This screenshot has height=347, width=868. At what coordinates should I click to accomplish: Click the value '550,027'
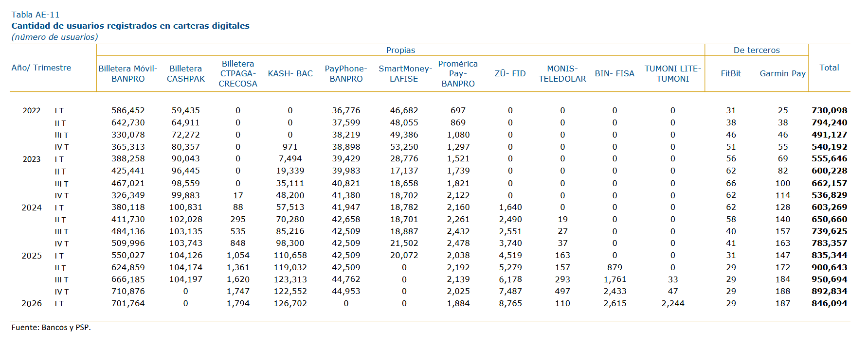(x=128, y=256)
